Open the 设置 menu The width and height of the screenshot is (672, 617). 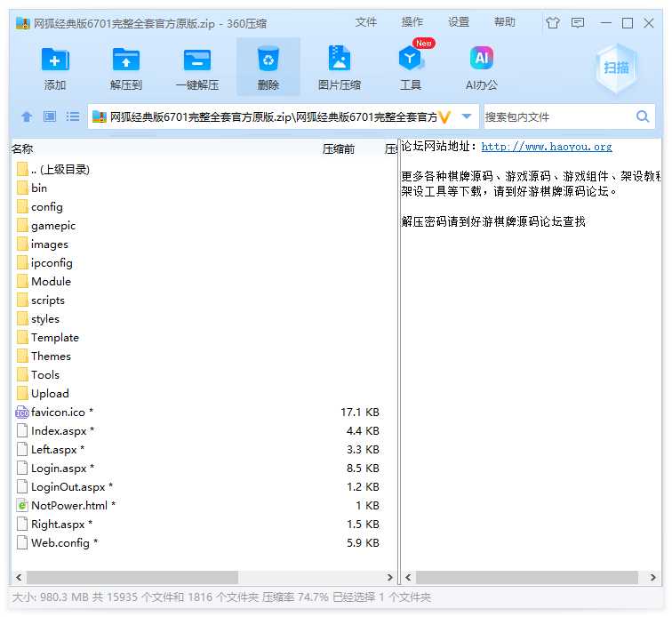pyautogui.click(x=458, y=22)
